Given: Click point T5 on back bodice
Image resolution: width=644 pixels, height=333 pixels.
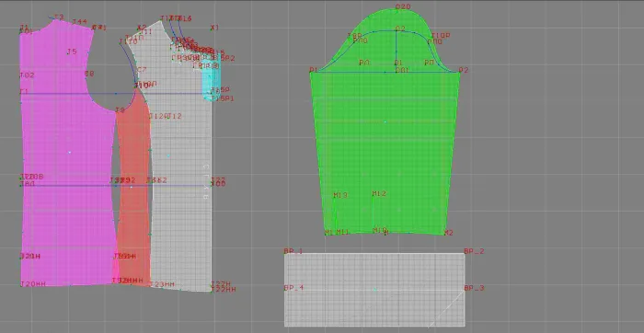Looking at the screenshot, I should 72,52.
